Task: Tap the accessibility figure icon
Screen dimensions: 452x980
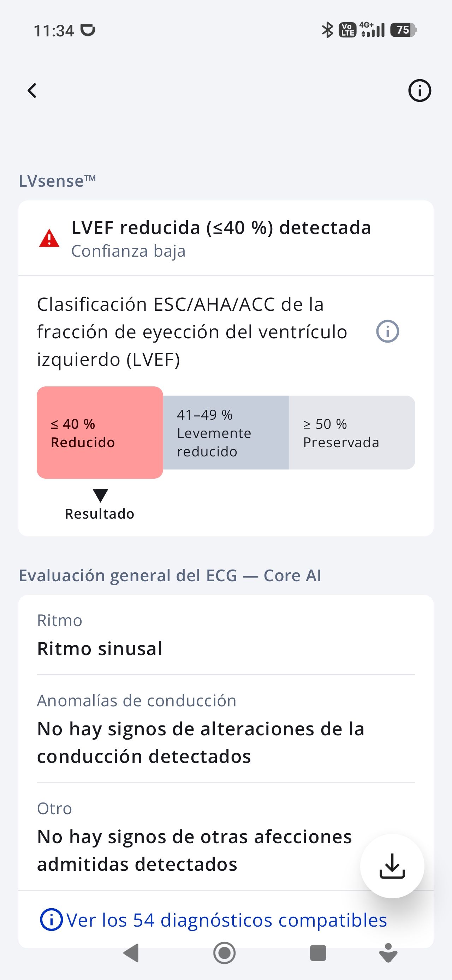Action: tap(388, 953)
